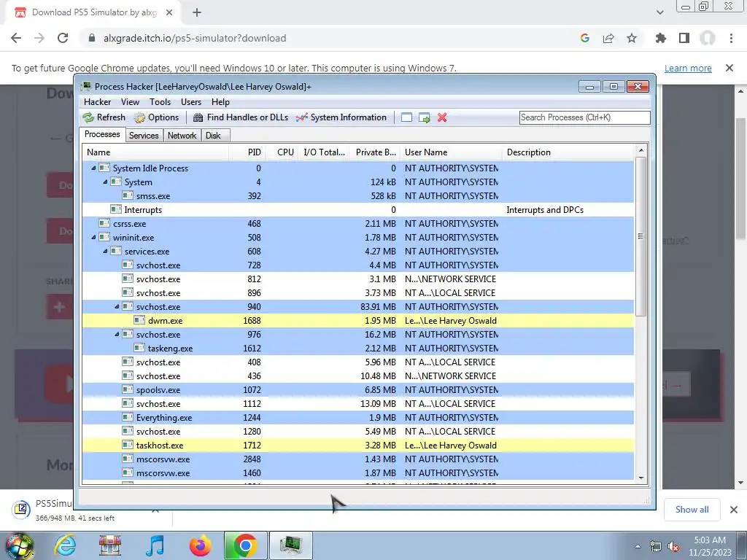Open the Help menu

220,102
